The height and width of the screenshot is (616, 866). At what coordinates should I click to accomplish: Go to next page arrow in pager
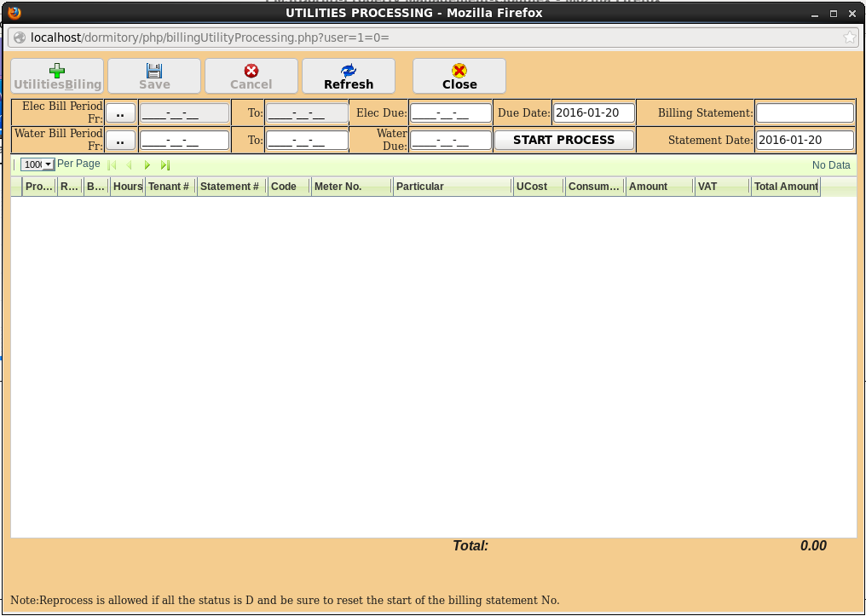pyautogui.click(x=147, y=165)
